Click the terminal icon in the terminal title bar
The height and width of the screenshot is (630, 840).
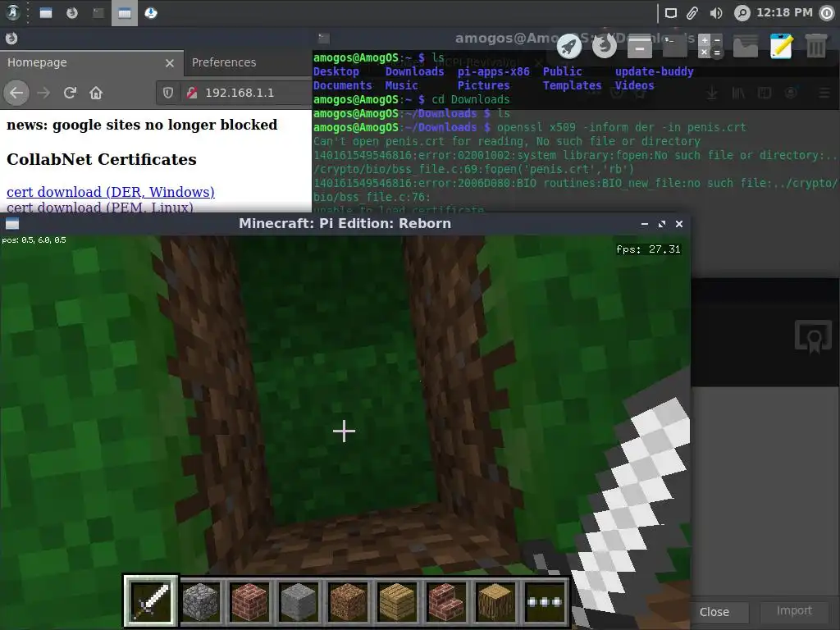click(x=323, y=38)
